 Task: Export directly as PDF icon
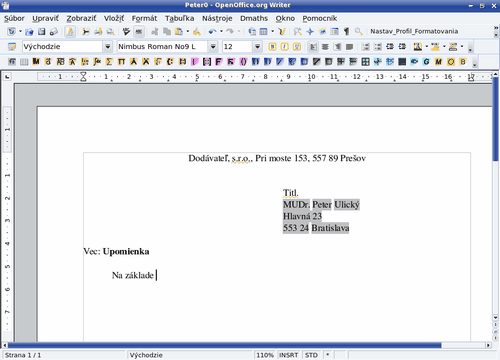[x=86, y=32]
